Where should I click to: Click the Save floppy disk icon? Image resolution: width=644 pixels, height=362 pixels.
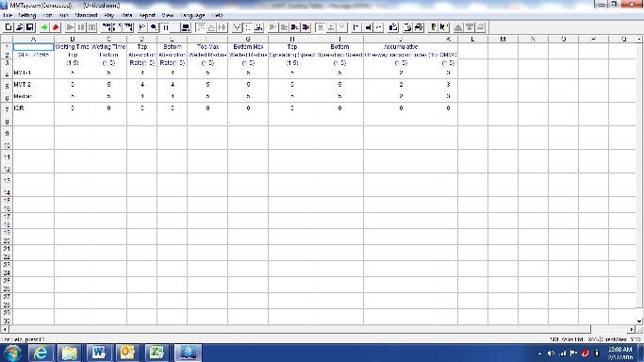pos(30,27)
